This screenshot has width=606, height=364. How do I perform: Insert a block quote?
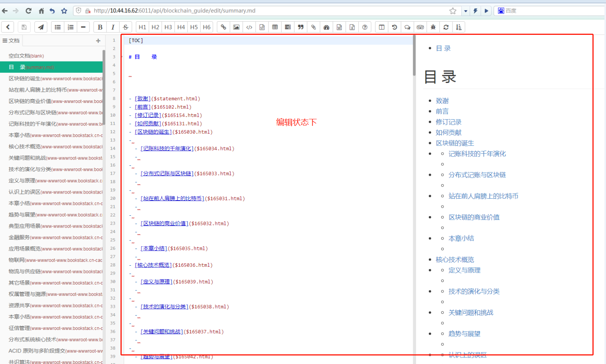pyautogui.click(x=301, y=27)
